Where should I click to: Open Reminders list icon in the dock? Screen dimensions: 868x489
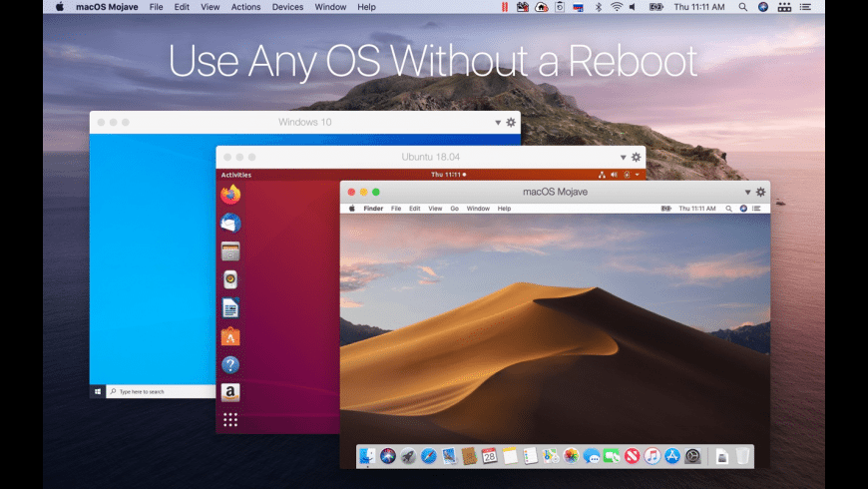click(x=531, y=456)
